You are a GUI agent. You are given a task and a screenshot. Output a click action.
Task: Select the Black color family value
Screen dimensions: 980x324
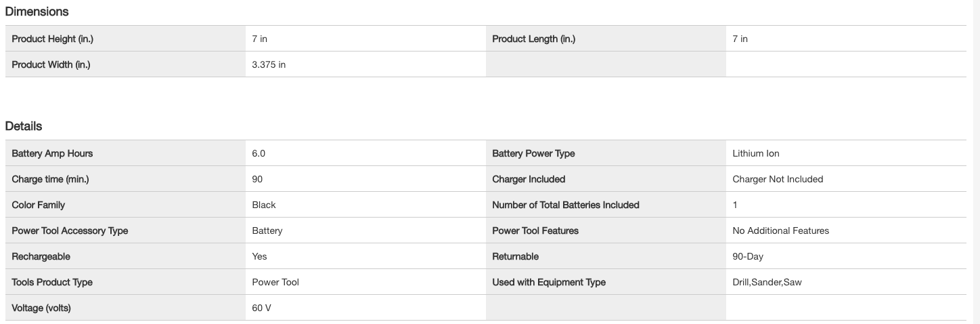(x=264, y=205)
